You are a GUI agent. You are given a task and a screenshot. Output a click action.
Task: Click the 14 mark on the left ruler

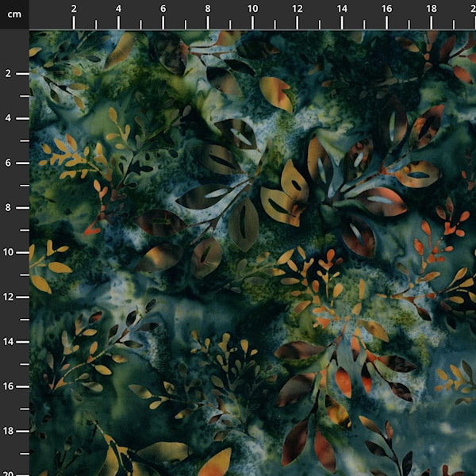point(8,341)
